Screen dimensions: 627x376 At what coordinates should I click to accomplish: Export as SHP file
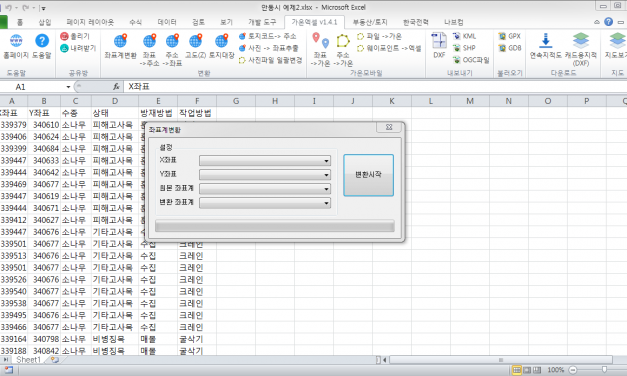(464, 48)
